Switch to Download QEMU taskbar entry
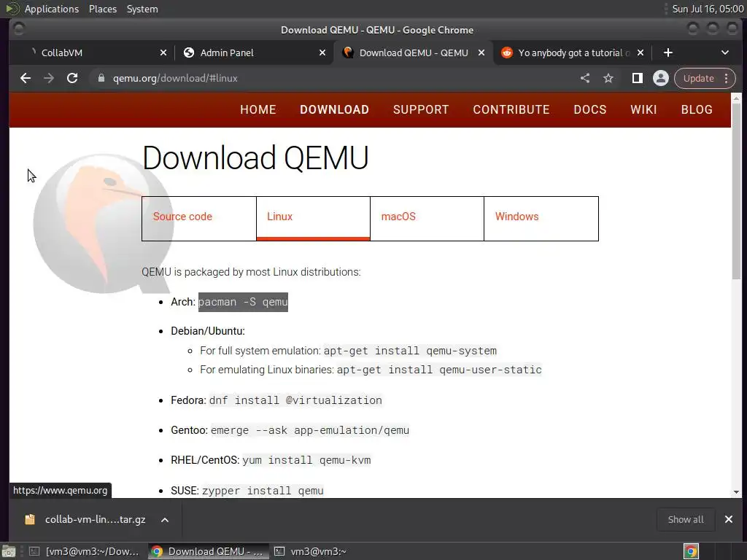747x560 pixels. [208, 551]
